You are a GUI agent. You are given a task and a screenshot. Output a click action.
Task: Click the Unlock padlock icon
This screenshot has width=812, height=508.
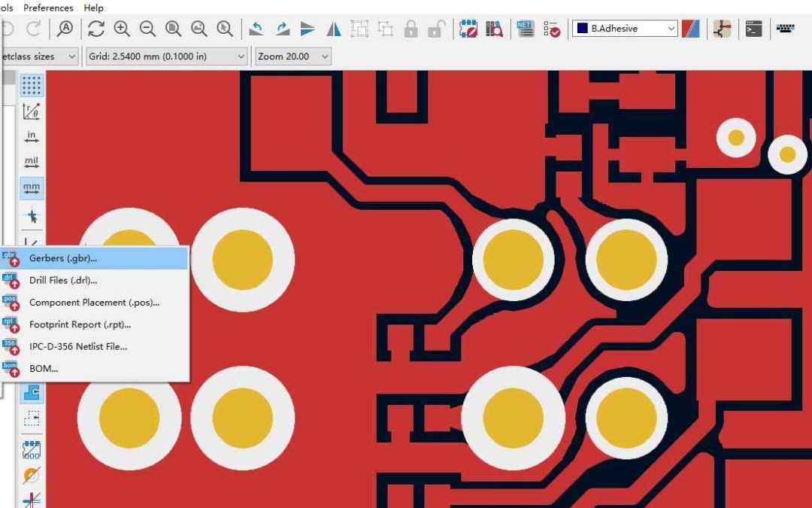[x=437, y=29]
